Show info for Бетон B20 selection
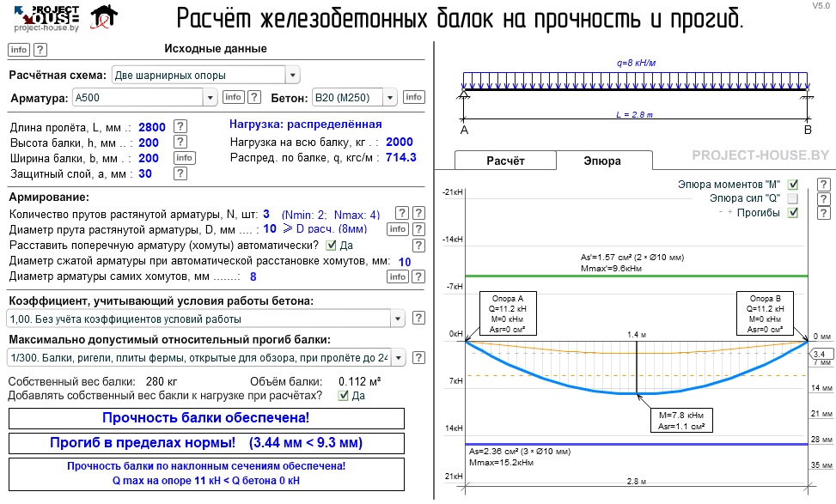 coord(414,97)
